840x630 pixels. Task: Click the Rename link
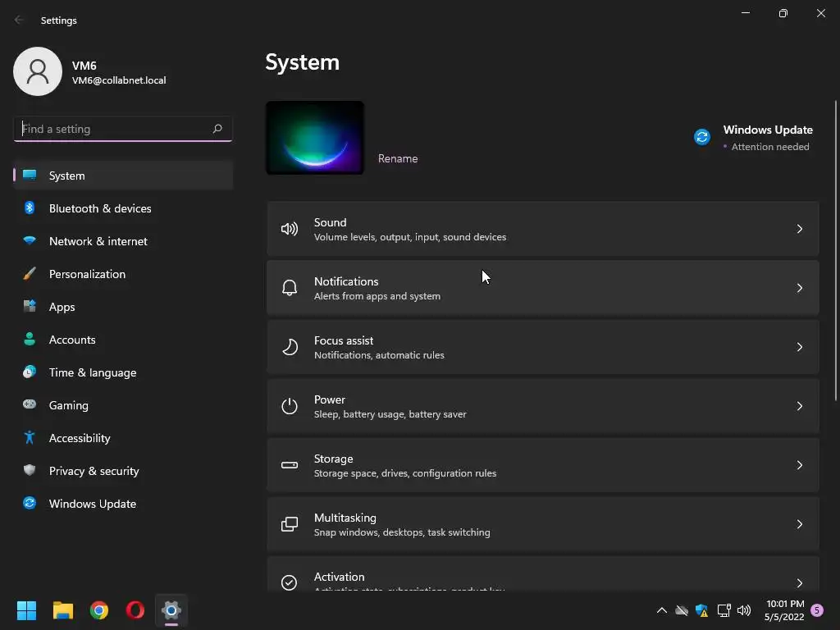pos(398,158)
